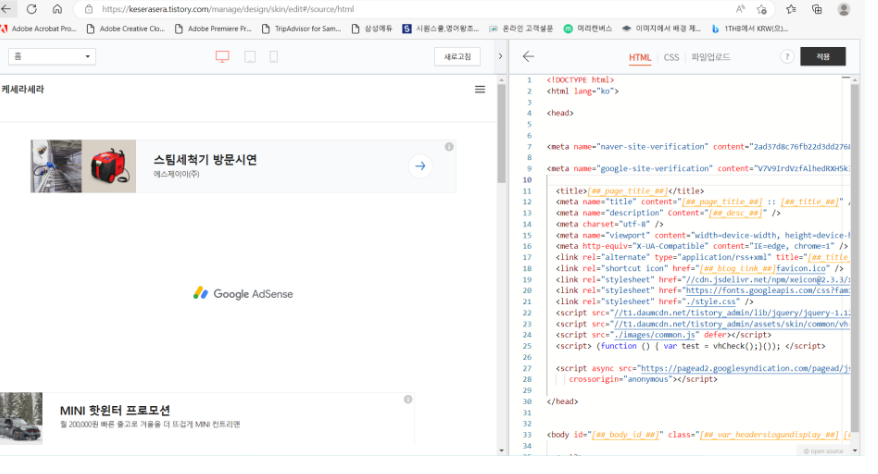The height and width of the screenshot is (474, 878).
Task: Click ad info icon on MINI ad
Action: (408, 399)
